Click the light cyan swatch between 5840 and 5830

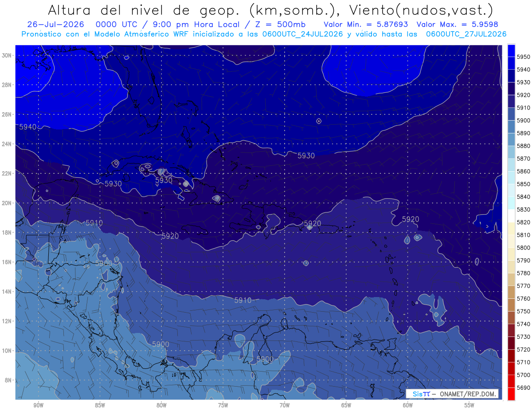(512, 203)
